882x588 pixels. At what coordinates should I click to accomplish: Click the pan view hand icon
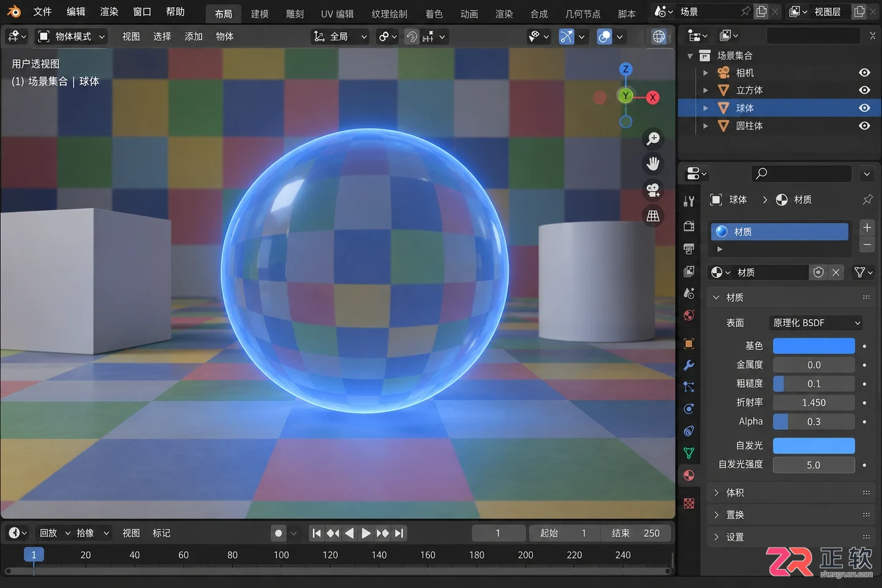click(654, 164)
